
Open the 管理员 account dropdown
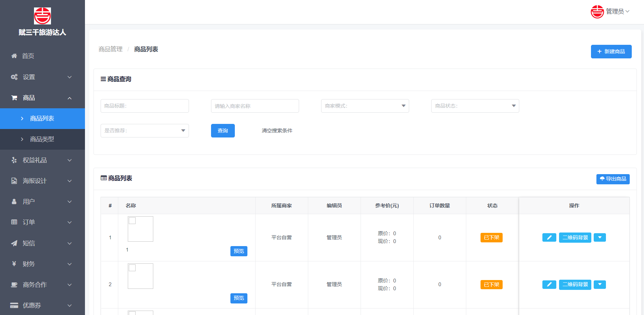click(617, 12)
